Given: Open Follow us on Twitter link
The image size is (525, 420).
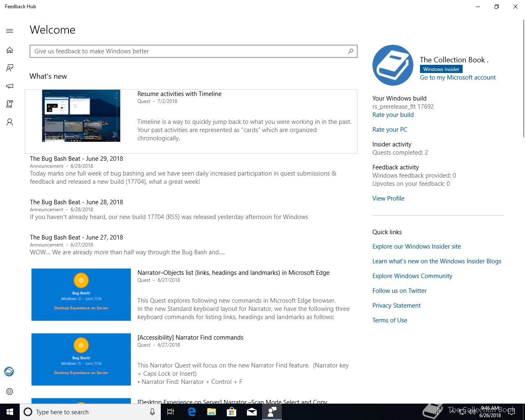Looking at the screenshot, I should tap(399, 291).
